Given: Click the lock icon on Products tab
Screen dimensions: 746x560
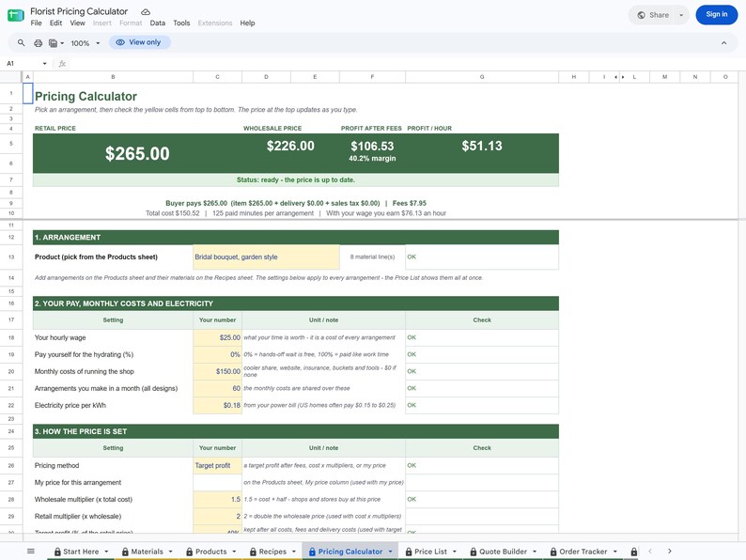Looking at the screenshot, I should pyautogui.click(x=190, y=552).
